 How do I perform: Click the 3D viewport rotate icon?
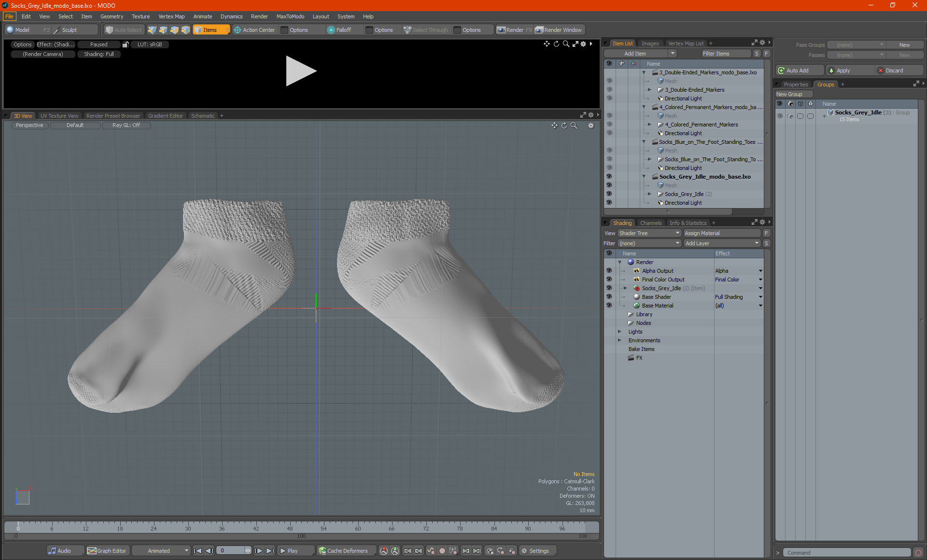(564, 126)
